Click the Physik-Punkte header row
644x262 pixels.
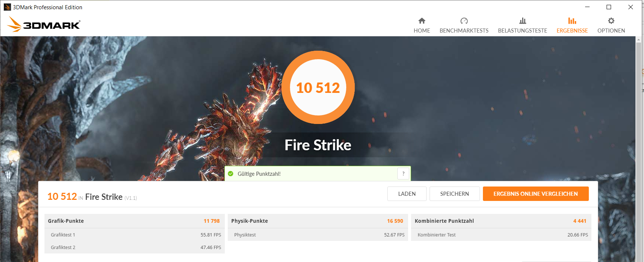coord(318,221)
